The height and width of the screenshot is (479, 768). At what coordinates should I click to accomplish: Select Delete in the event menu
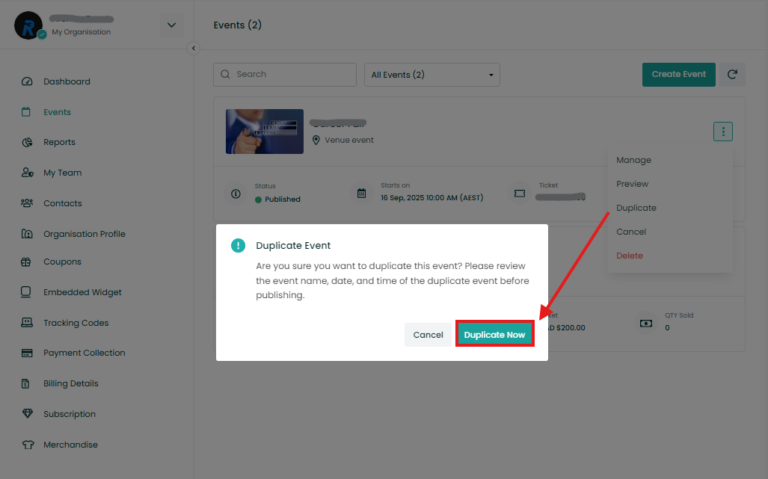pos(629,256)
